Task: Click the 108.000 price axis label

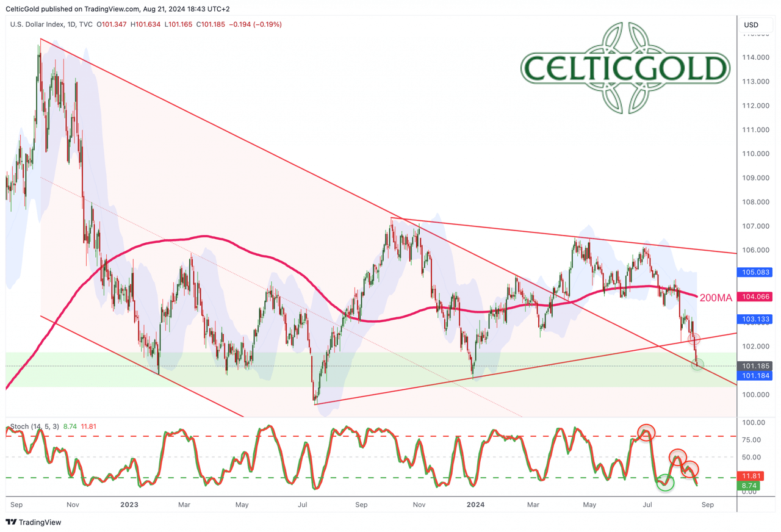Action: 755,202
